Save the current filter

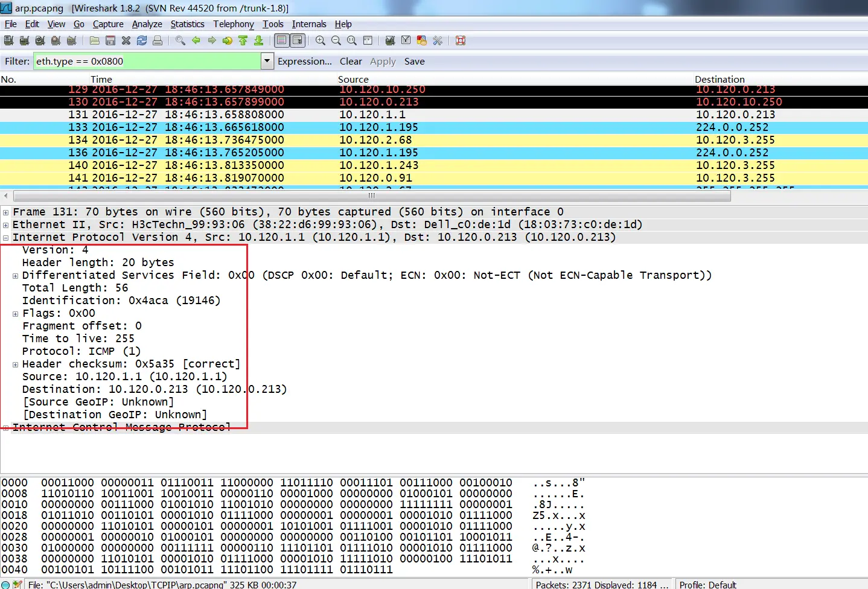pos(415,62)
